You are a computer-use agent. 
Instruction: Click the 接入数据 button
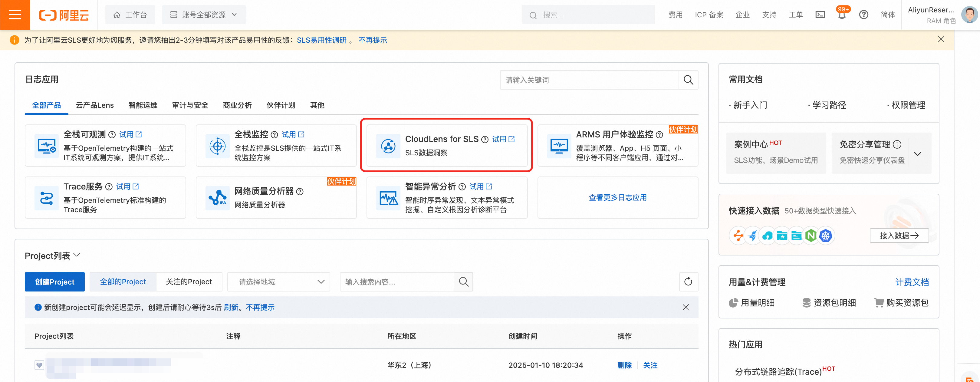tap(899, 236)
